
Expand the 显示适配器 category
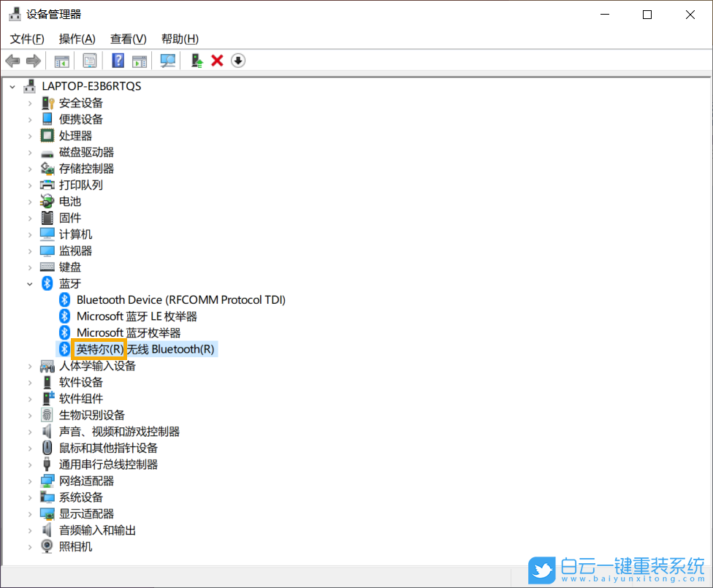pos(30,513)
